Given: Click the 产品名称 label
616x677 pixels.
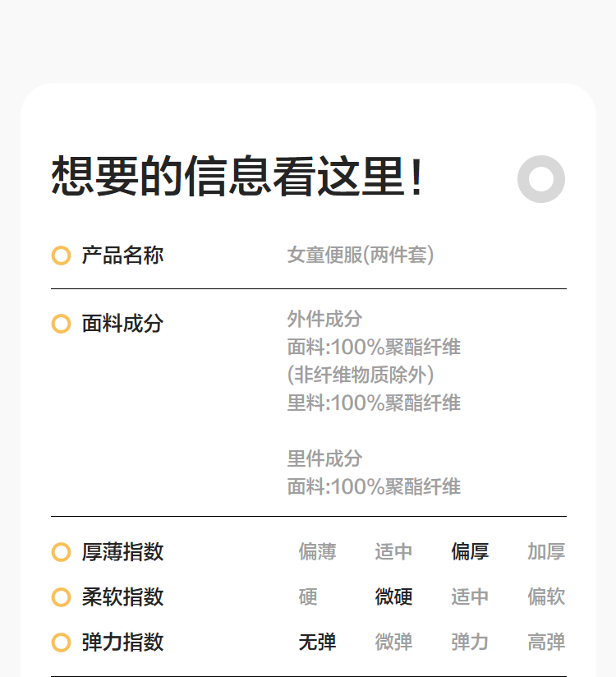Looking at the screenshot, I should pyautogui.click(x=122, y=256).
